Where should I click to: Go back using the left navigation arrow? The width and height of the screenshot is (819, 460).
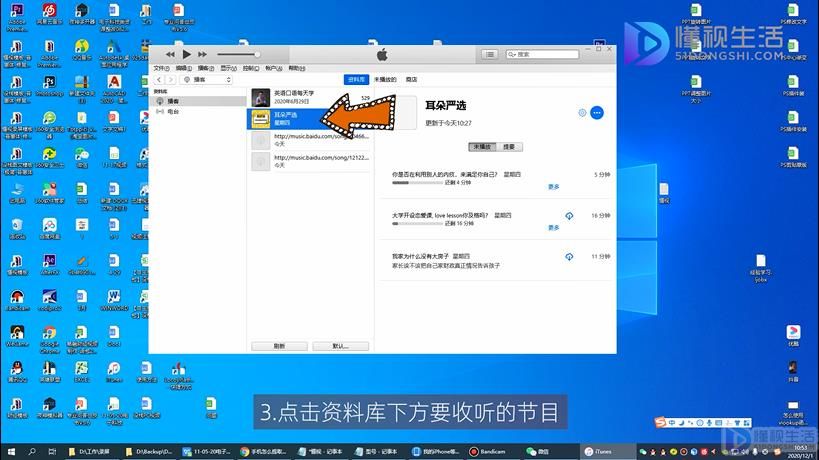coord(159,80)
